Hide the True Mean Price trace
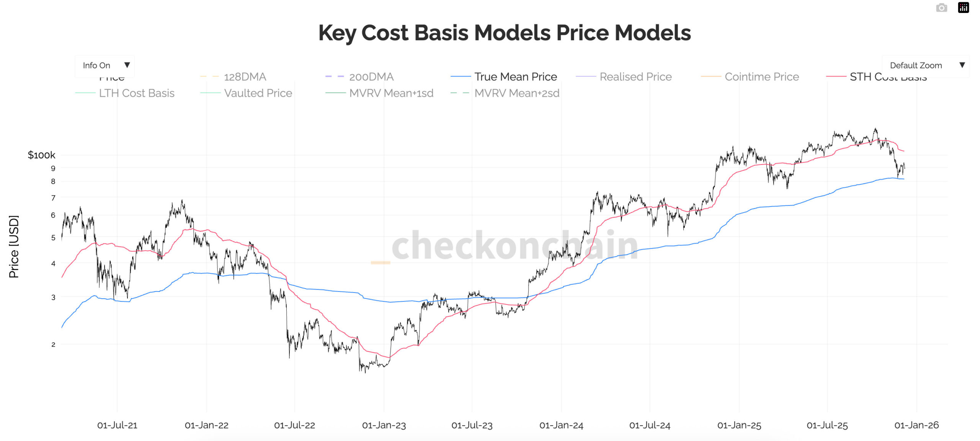The height and width of the screenshot is (441, 980). (515, 77)
